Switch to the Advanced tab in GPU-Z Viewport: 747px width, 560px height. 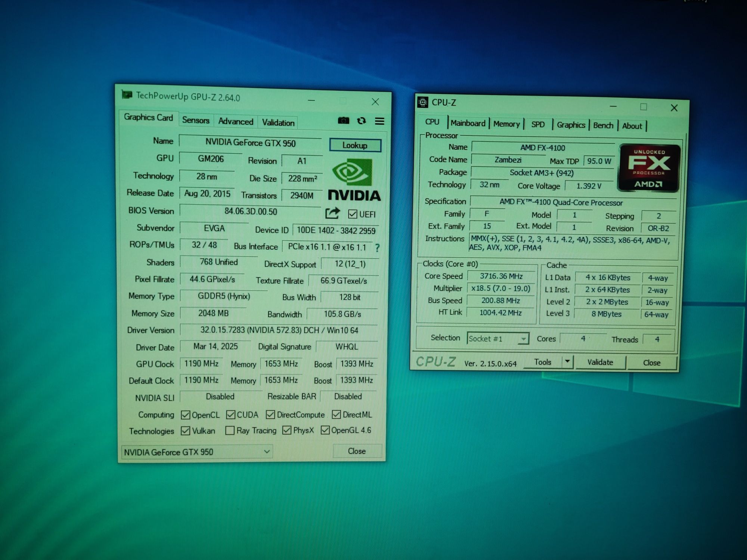pos(236,121)
